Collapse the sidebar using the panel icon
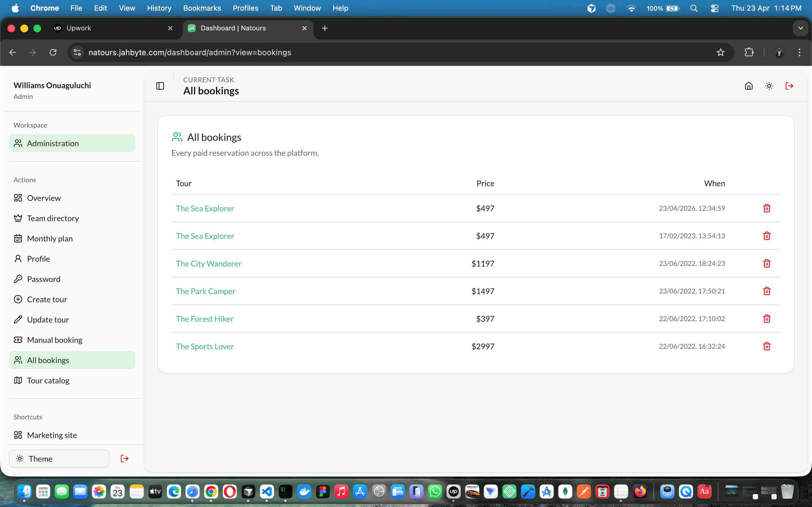812x507 pixels. [160, 86]
